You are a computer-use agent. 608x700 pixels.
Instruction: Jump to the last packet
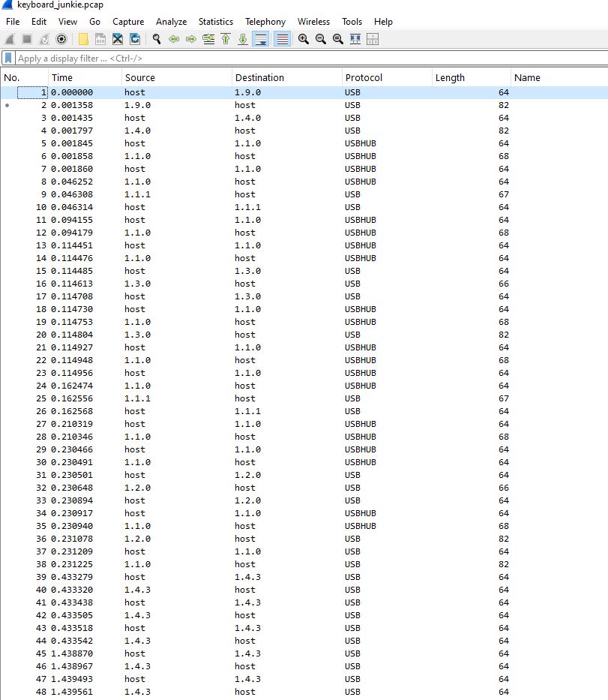coord(243,39)
